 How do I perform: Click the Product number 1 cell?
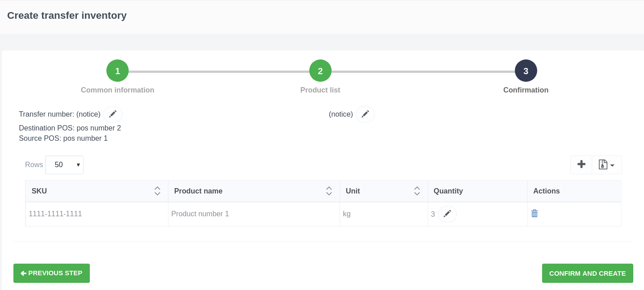click(x=200, y=214)
